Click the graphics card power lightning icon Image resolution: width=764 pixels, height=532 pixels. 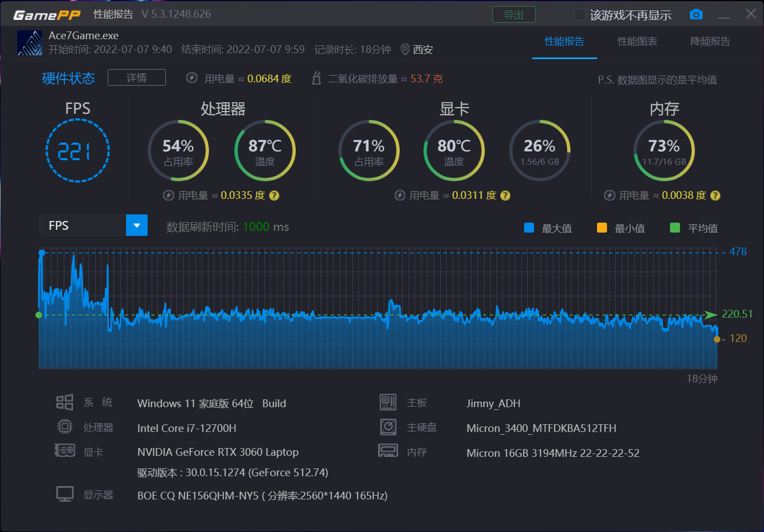click(400, 196)
